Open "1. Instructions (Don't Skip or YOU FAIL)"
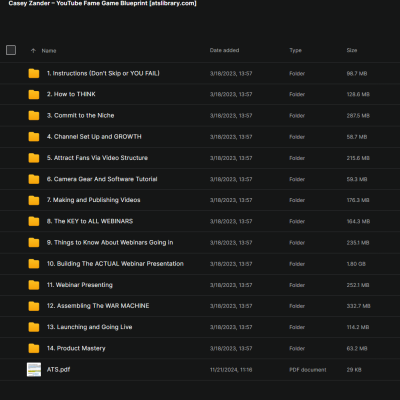 tap(103, 73)
